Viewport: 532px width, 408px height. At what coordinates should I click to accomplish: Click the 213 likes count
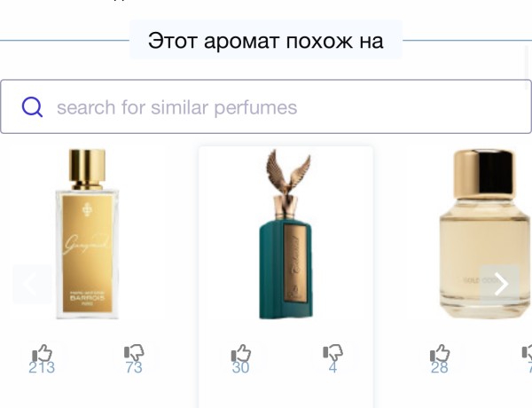pyautogui.click(x=42, y=367)
